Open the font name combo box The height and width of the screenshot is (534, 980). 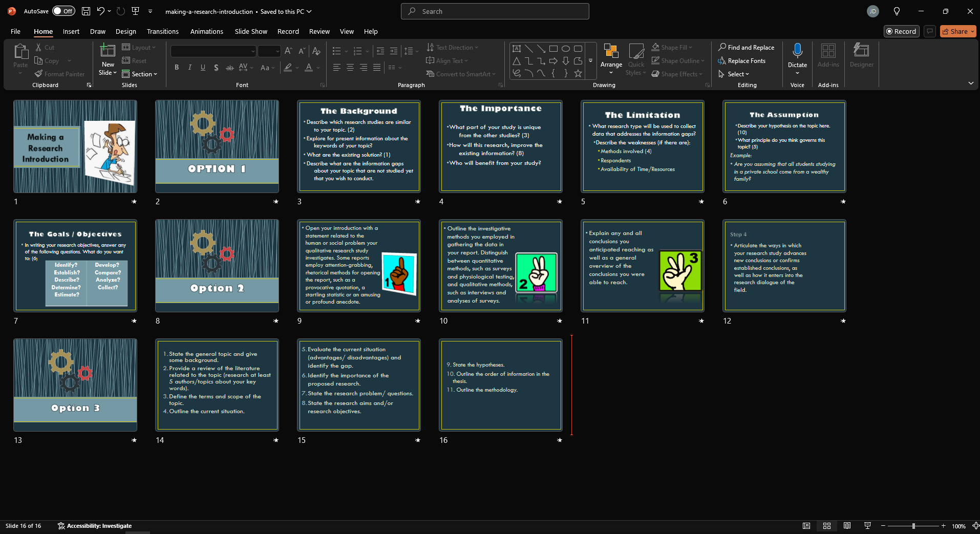(x=213, y=51)
